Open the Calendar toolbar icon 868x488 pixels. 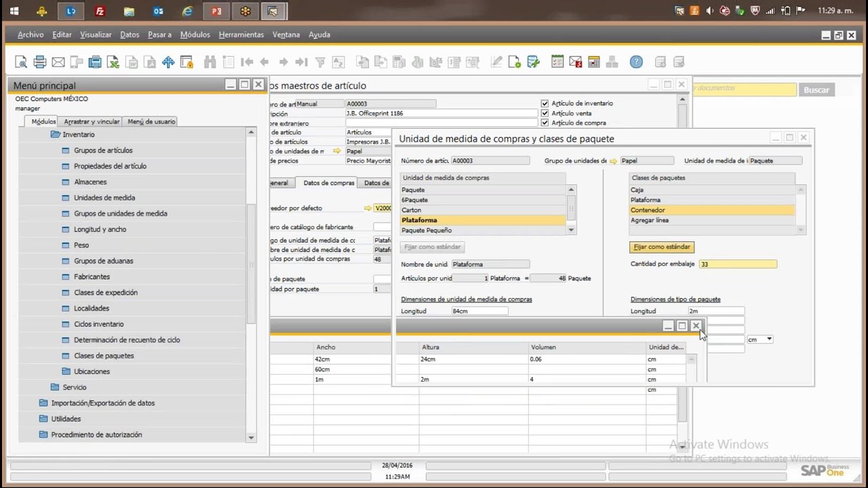[594, 62]
